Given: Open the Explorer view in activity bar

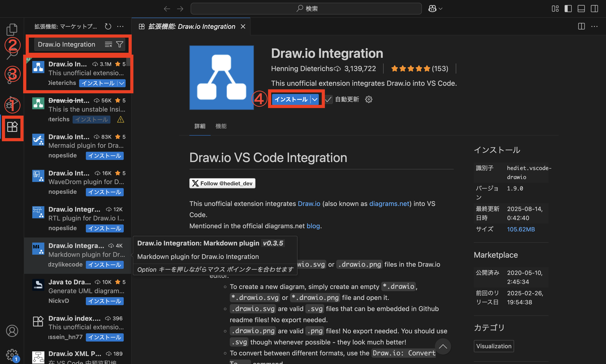Looking at the screenshot, I should tap(12, 29).
